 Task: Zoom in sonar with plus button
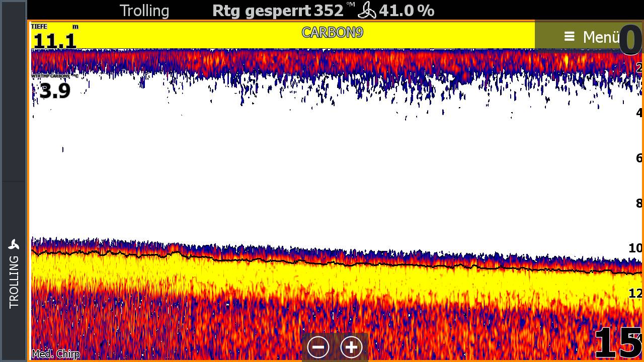click(x=351, y=347)
